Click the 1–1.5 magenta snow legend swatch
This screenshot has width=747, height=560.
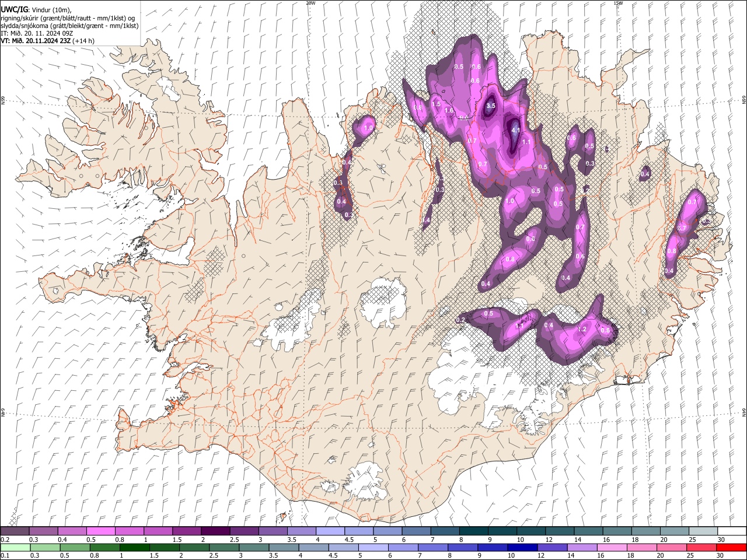click(x=158, y=531)
